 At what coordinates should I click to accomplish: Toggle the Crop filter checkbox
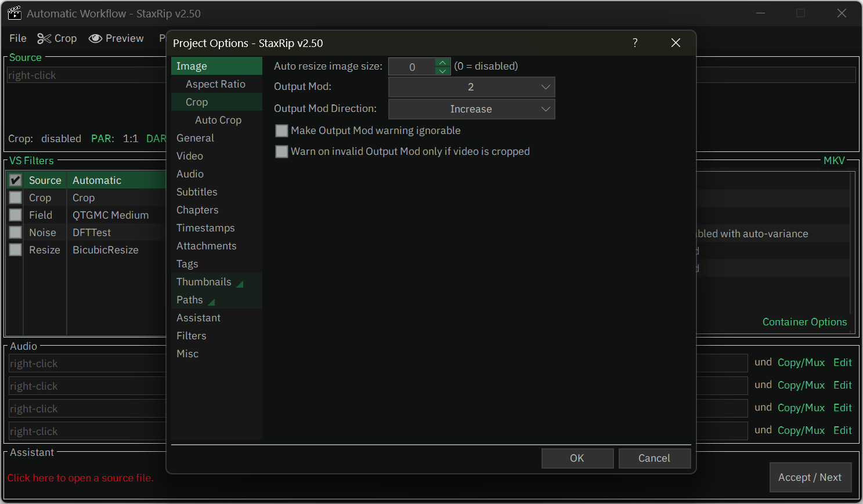click(16, 198)
